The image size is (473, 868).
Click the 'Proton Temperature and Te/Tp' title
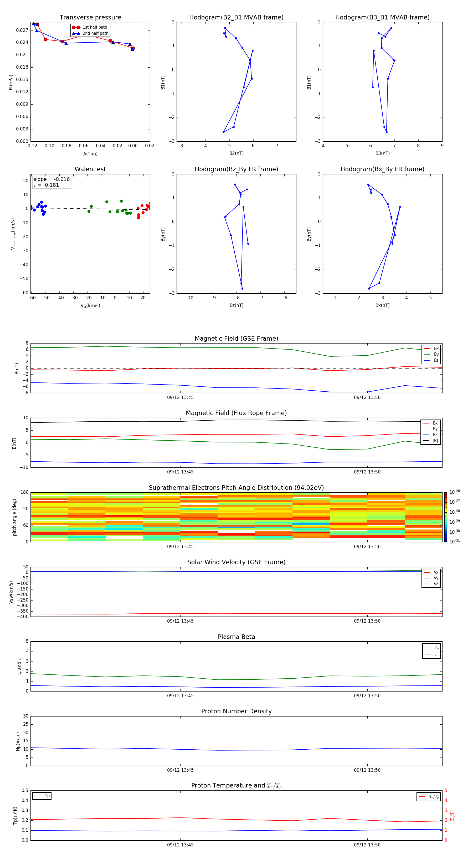coord(236,786)
